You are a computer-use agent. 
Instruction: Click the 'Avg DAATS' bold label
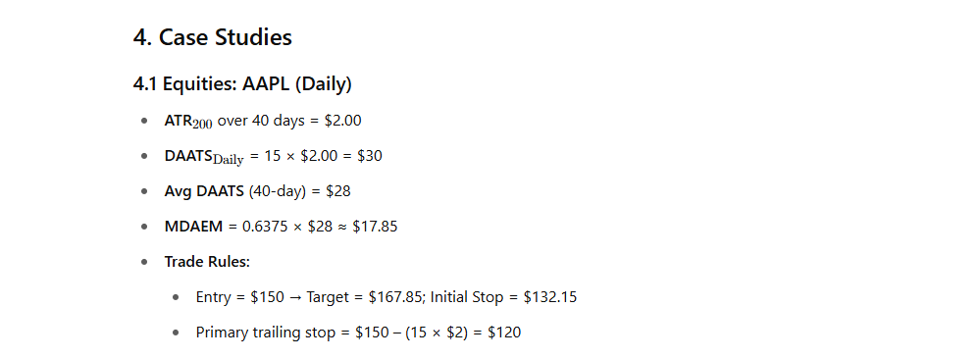[204, 191]
